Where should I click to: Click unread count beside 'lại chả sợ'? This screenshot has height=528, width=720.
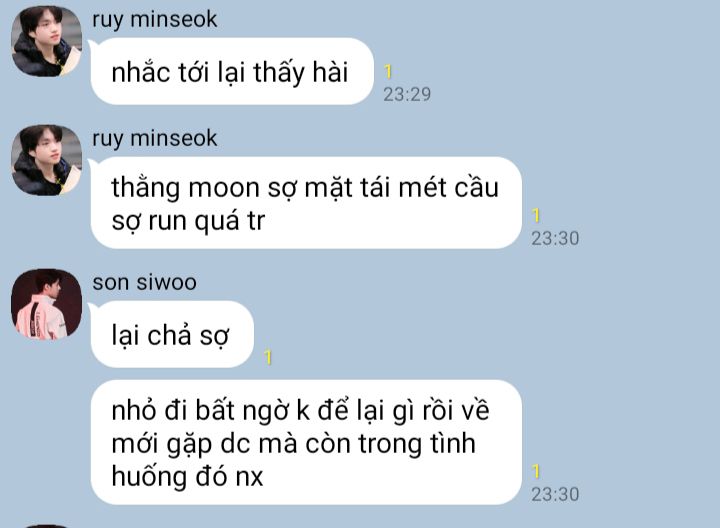(x=268, y=357)
